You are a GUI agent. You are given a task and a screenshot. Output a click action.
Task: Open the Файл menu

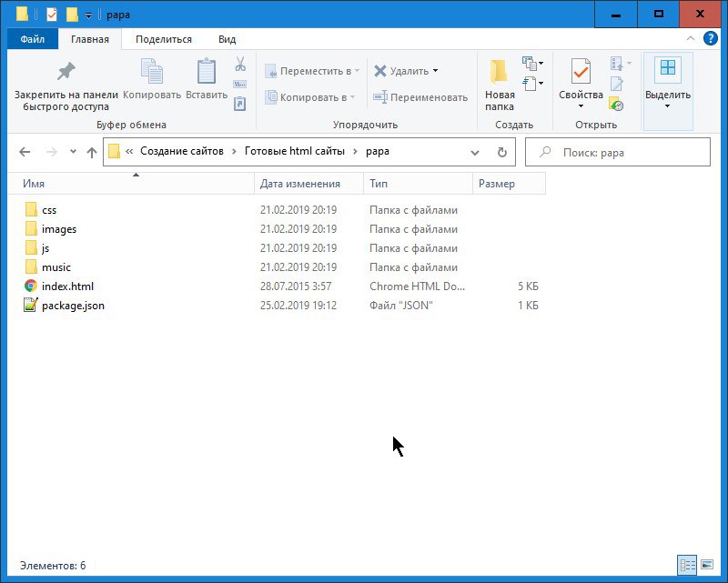tap(32, 39)
